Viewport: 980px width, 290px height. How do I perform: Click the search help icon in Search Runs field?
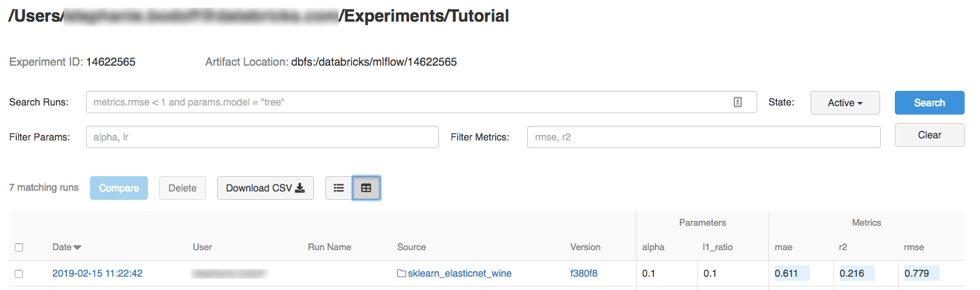click(738, 102)
